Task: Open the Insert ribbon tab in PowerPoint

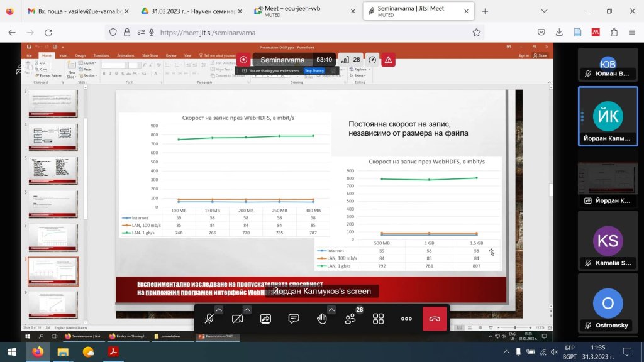Action: (64, 55)
